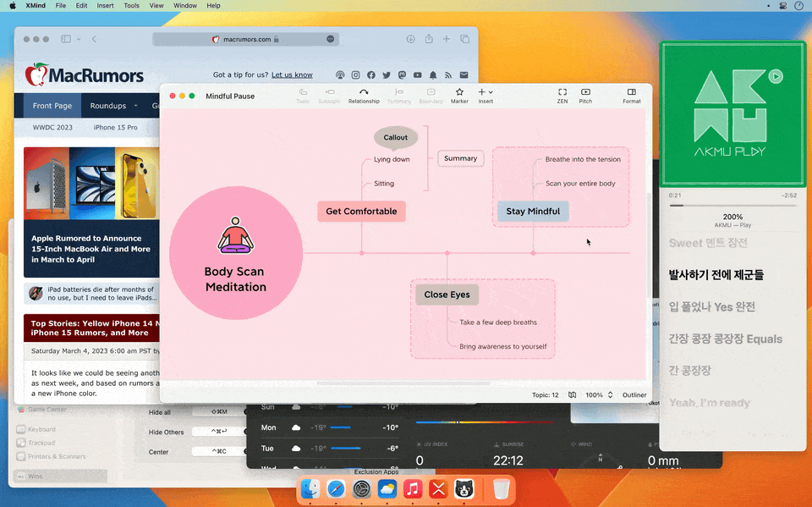The height and width of the screenshot is (507, 812).
Task: Click the WWDC 2023 link
Action: (x=52, y=128)
